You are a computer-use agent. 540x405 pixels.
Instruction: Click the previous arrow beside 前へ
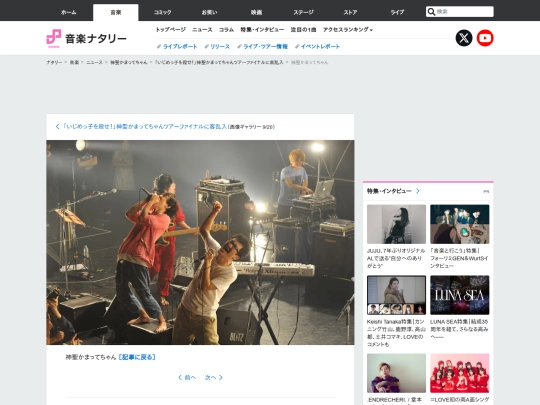[180, 377]
